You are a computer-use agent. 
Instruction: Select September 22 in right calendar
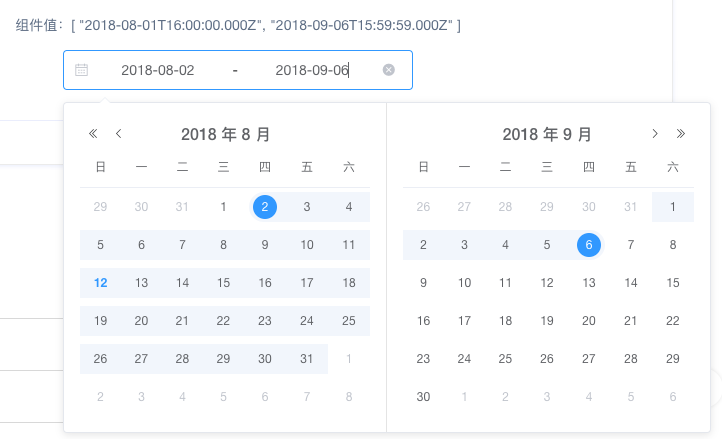pos(673,320)
